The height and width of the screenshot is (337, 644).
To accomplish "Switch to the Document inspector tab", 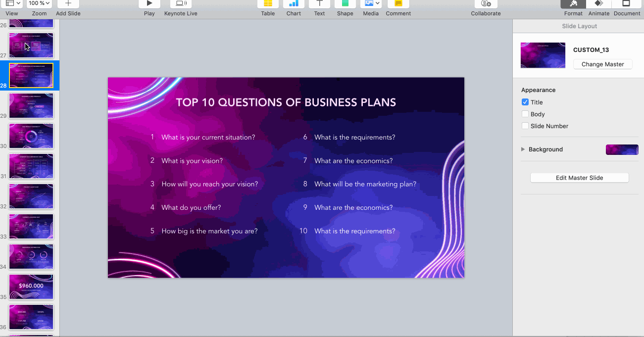I will [627, 4].
